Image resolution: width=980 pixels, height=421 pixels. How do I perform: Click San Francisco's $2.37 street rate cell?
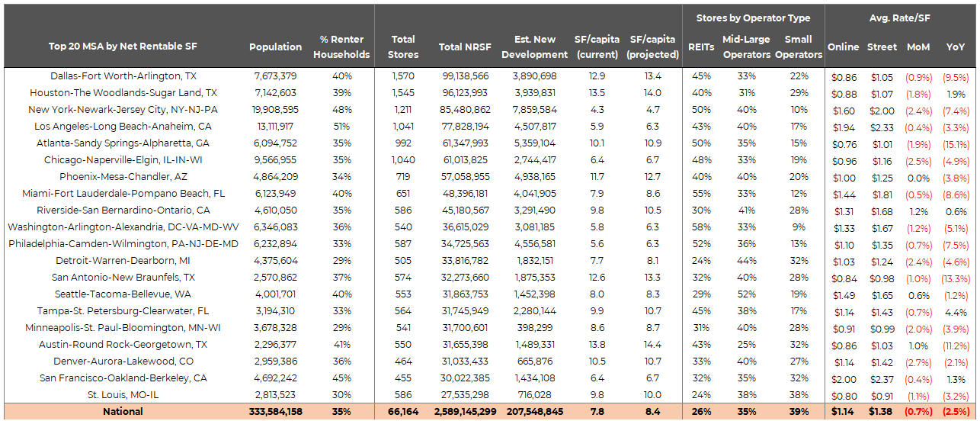[882, 378]
